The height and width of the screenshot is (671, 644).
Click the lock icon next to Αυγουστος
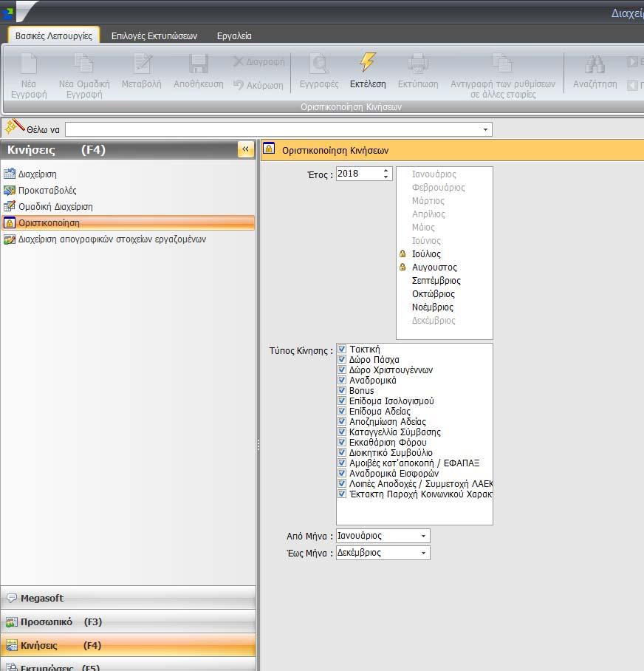[402, 267]
